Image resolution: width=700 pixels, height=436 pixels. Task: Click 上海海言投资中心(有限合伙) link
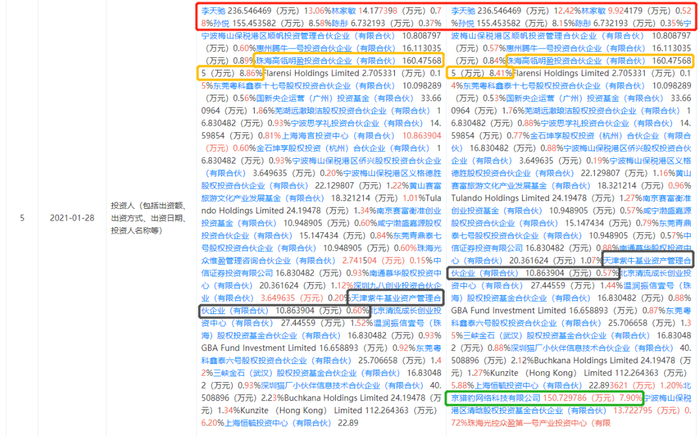tap(338, 136)
